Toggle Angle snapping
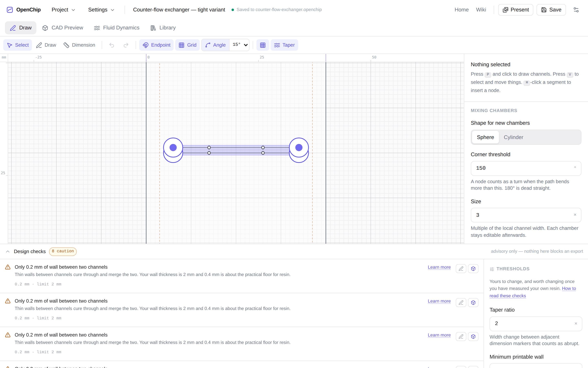The width and height of the screenshot is (588, 368). pyautogui.click(x=215, y=45)
